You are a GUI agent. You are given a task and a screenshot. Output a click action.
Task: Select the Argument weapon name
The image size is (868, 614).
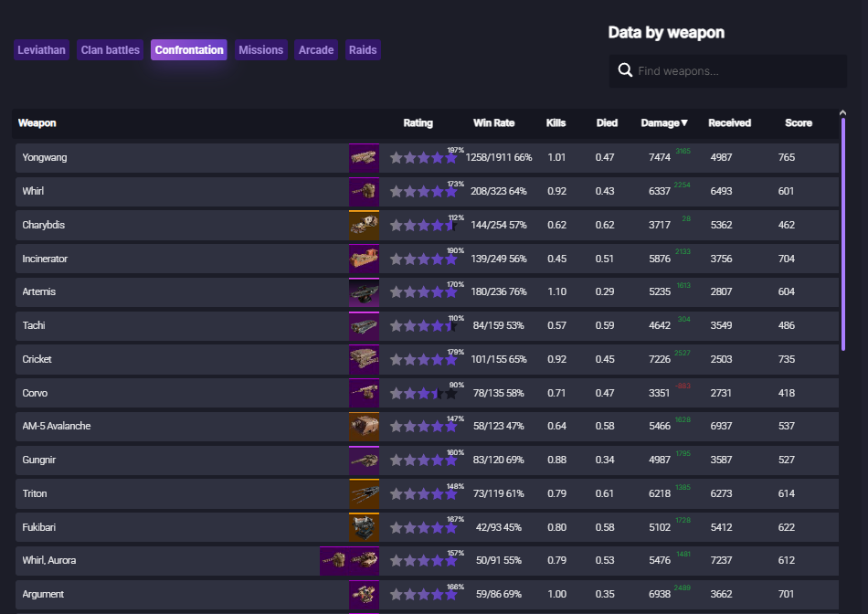43,595
